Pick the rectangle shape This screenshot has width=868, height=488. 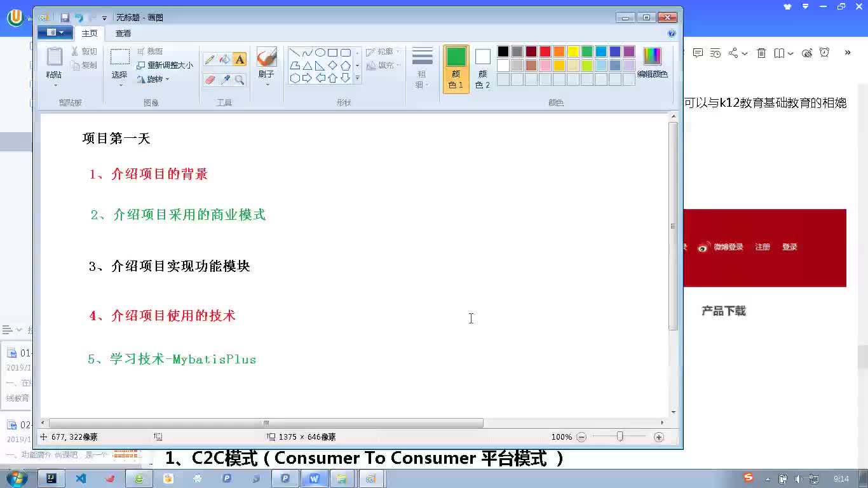pos(332,53)
